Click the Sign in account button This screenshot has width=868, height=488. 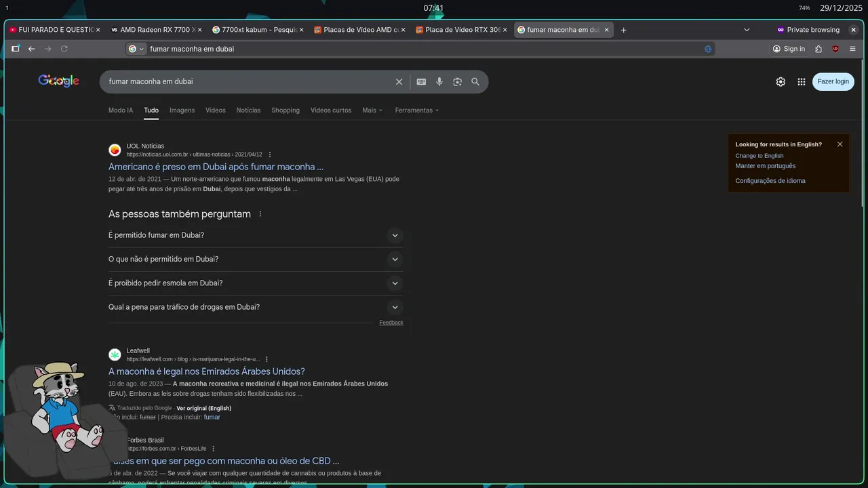coord(789,49)
